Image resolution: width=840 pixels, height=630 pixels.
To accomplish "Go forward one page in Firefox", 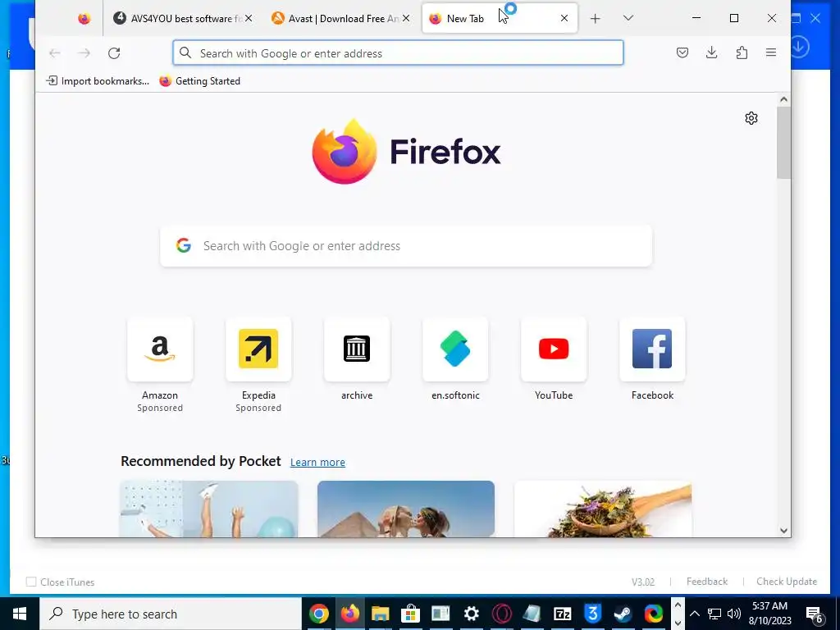I will pyautogui.click(x=84, y=53).
